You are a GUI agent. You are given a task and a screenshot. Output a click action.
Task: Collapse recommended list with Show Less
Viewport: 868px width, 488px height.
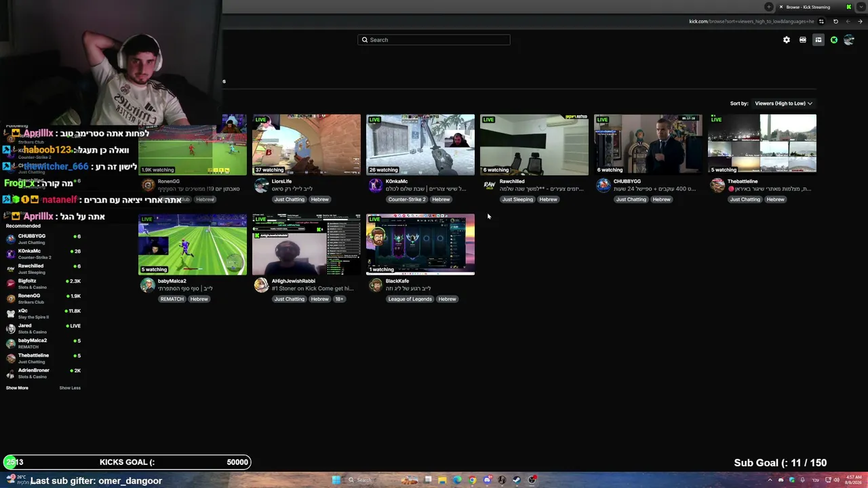coord(70,388)
